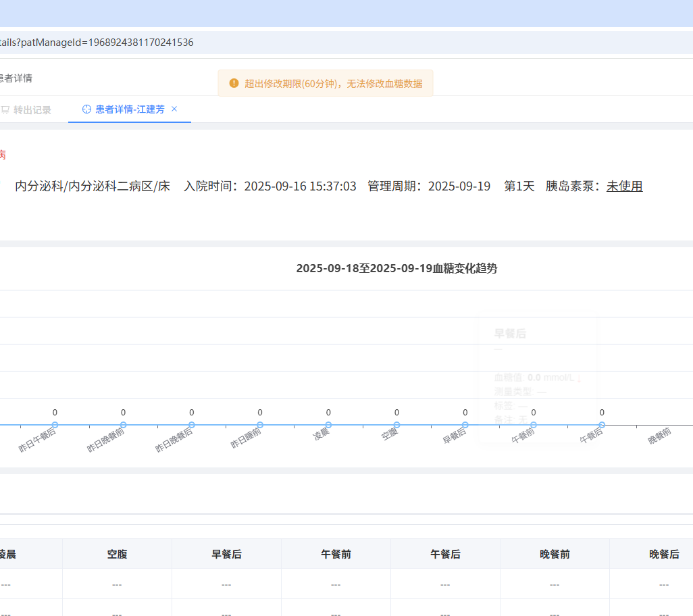Click the 空腹 table column header
The height and width of the screenshot is (616, 693).
coord(117,554)
